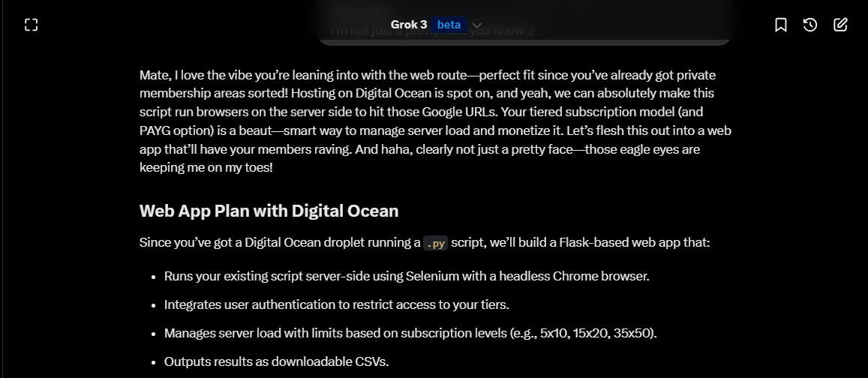Click the bullet about subscription level limits
The width and height of the screenshot is (868, 378).
click(x=411, y=334)
